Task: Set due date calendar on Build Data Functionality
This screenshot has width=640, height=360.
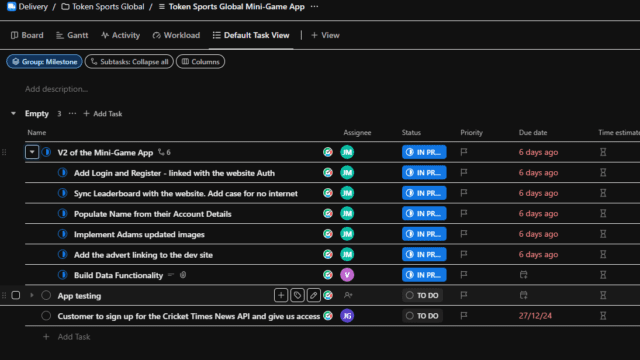Action: coord(524,275)
